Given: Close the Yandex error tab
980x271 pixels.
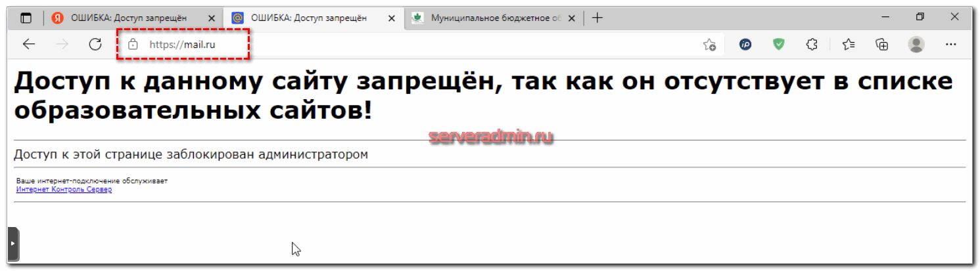Looking at the screenshot, I should point(211,18).
